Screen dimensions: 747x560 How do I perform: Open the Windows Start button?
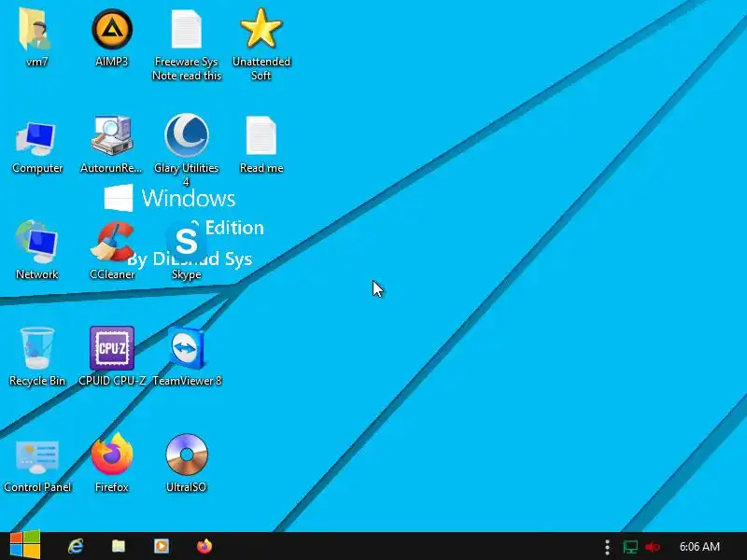[25, 546]
